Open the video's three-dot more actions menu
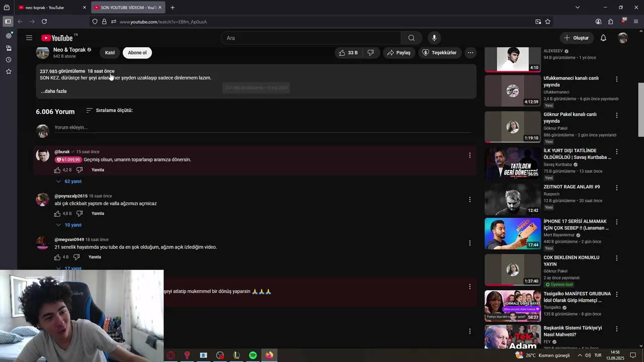 coord(470,52)
